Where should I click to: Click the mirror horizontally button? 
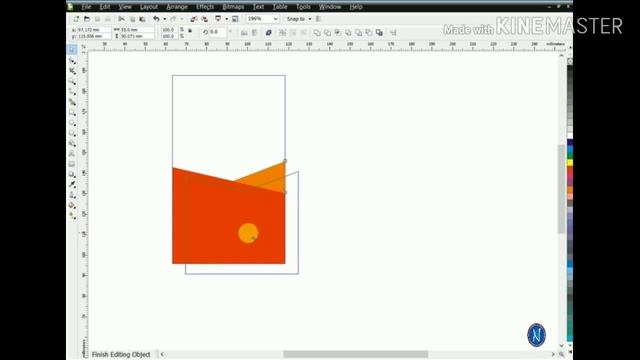click(x=244, y=33)
